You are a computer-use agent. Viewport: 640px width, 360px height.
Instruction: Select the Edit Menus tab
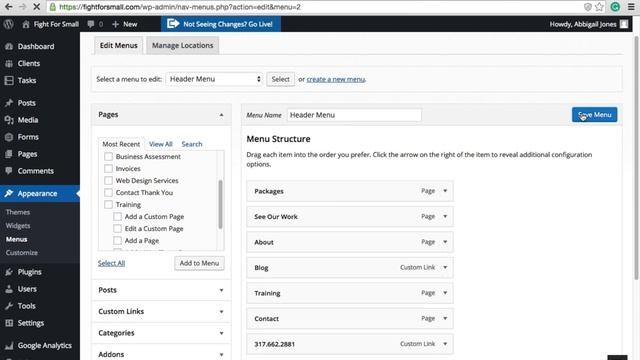(119, 45)
